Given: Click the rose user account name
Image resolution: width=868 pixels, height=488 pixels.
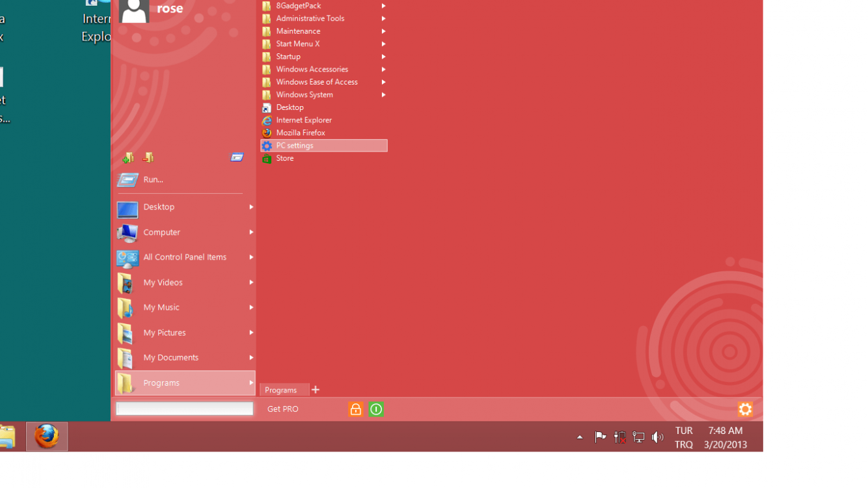Looking at the screenshot, I should click(170, 8).
